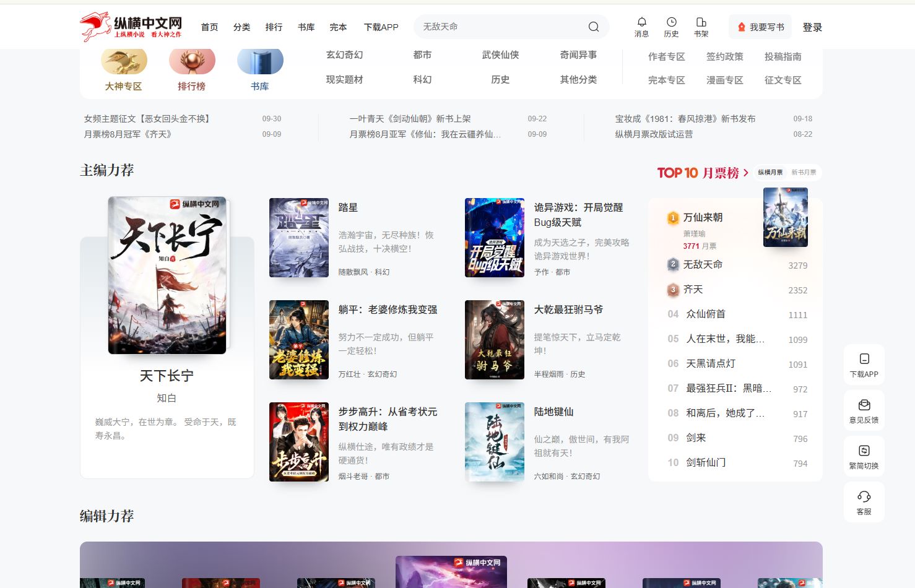Click the search magnifier icon
This screenshot has width=915, height=588.
tap(593, 27)
